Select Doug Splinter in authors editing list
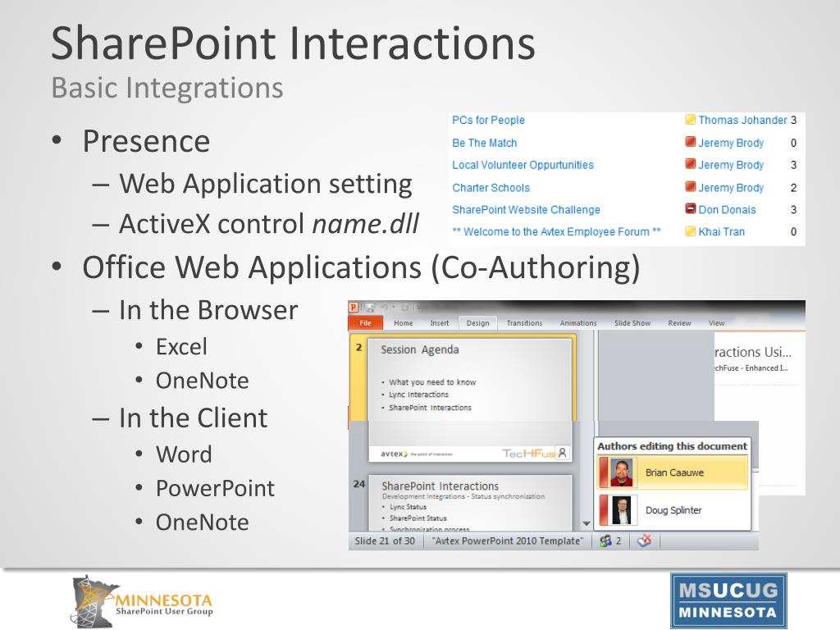 [673, 510]
